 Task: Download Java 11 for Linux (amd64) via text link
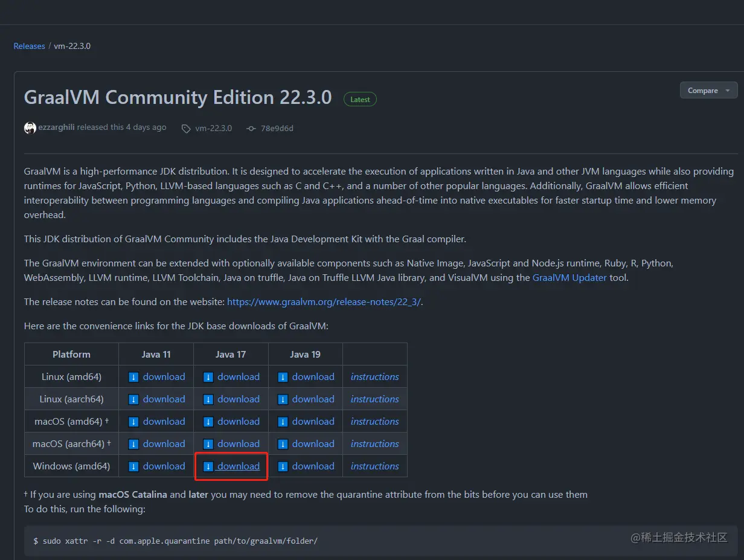(x=164, y=377)
